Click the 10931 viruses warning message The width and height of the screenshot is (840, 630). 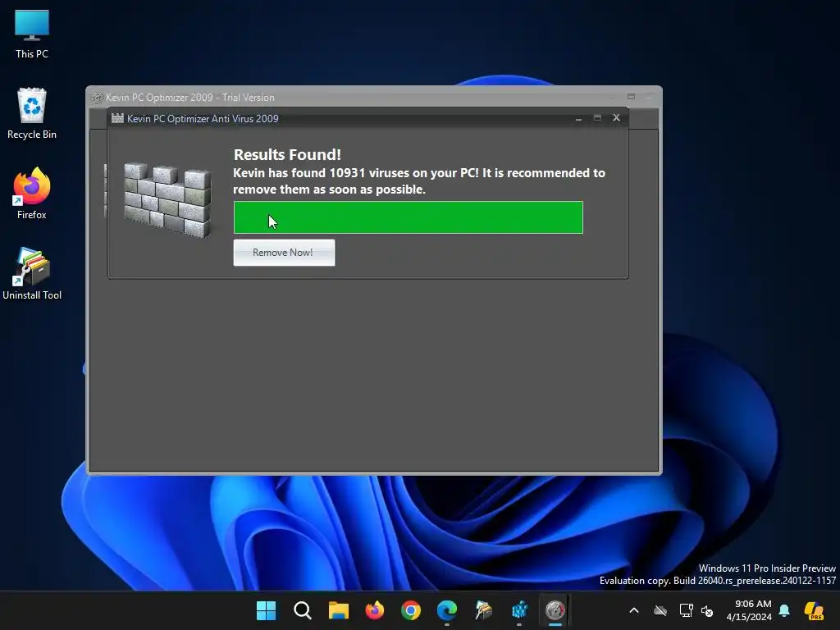pos(419,181)
